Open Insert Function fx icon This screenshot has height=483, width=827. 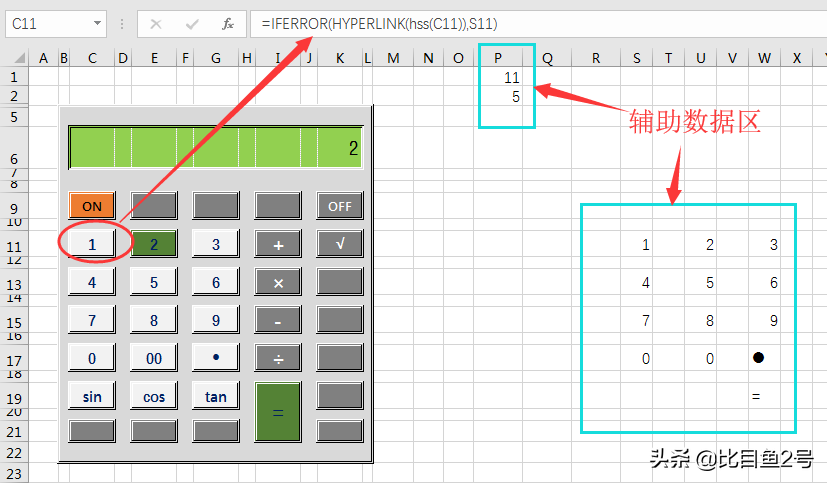228,24
